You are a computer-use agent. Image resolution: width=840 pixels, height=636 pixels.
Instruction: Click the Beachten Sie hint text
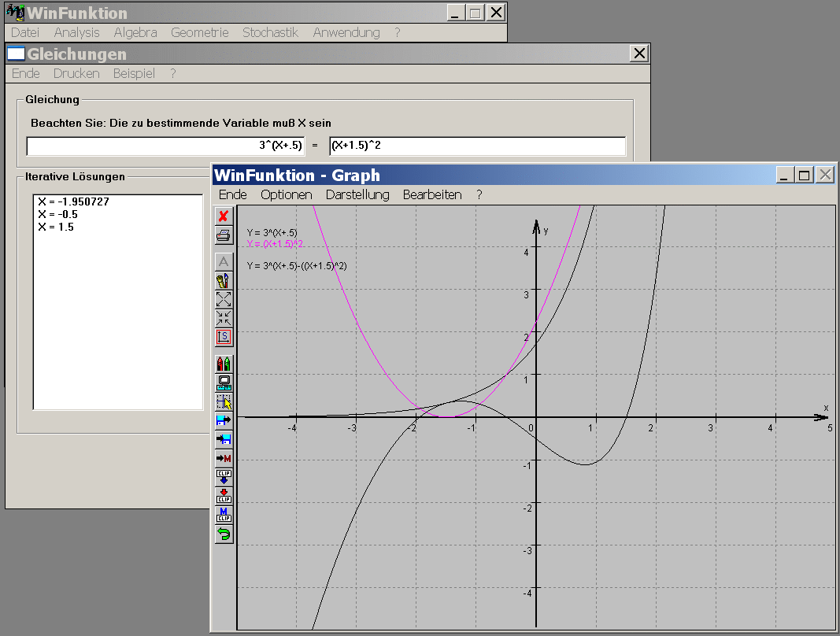(x=181, y=124)
